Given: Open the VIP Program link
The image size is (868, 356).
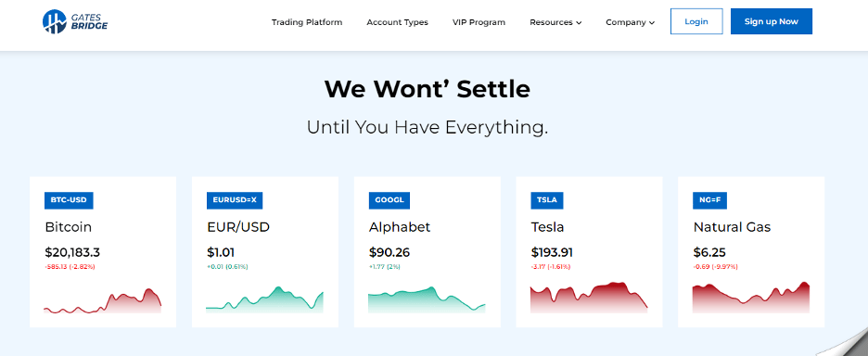Looking at the screenshot, I should tap(479, 22).
